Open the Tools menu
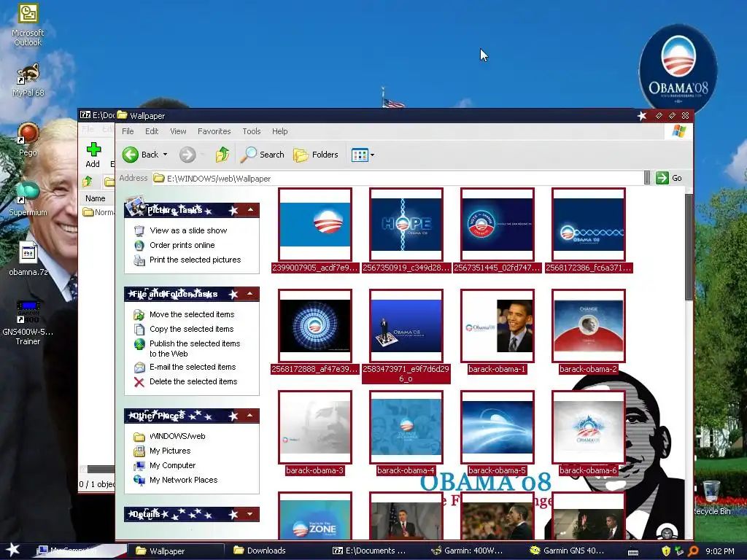The height and width of the screenshot is (560, 747). (x=252, y=131)
